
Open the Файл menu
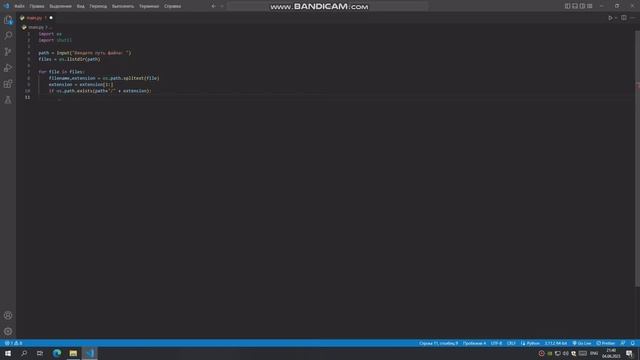[x=19, y=6]
